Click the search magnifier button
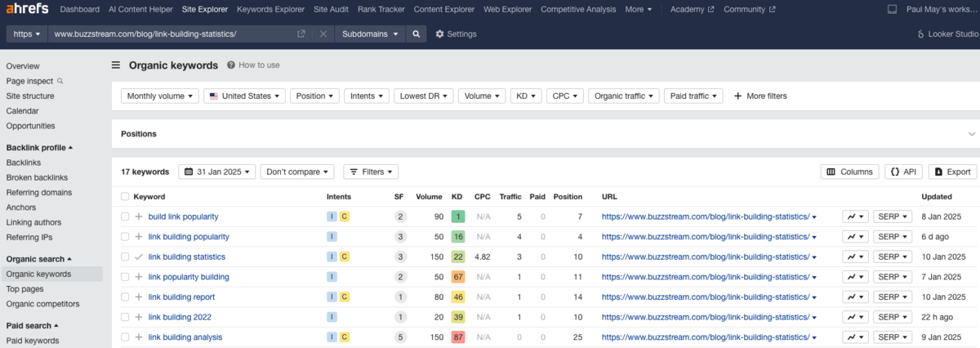Viewport: 980px width, 348px height. [x=416, y=34]
